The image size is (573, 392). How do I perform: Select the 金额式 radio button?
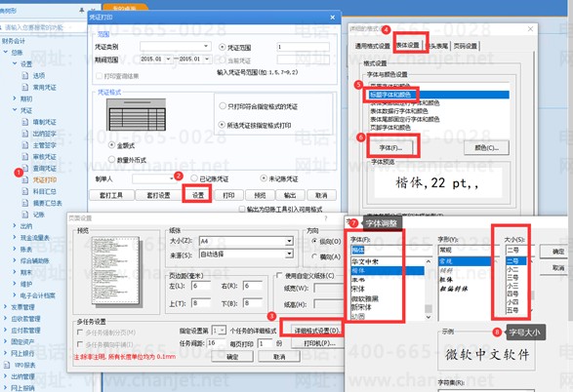click(112, 145)
